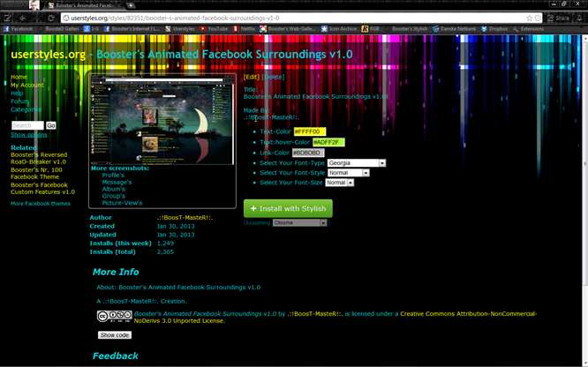Click the Creative Commons license badge
Viewport: 588px width, 367px height.
pos(115,316)
